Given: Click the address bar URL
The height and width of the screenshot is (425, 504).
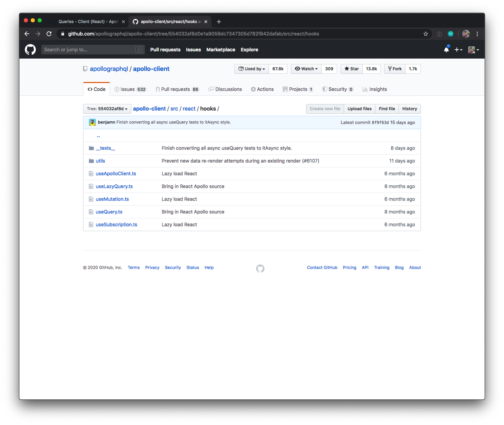Looking at the screenshot, I should point(194,34).
